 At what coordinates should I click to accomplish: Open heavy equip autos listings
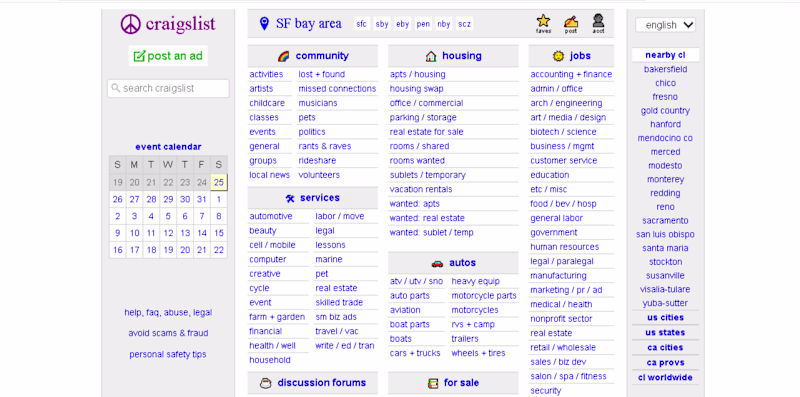pyautogui.click(x=476, y=282)
